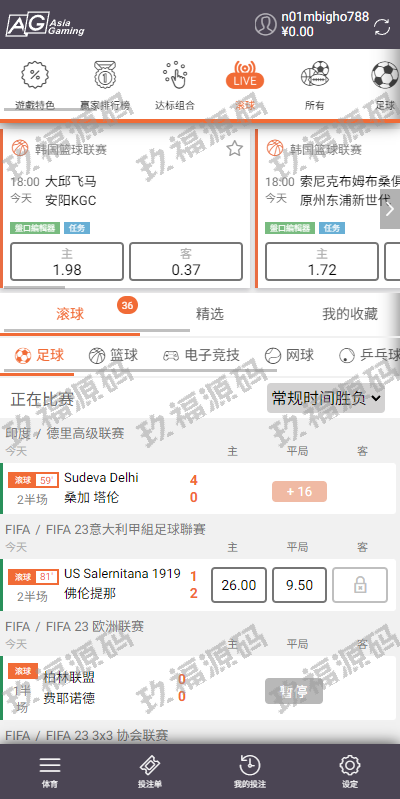Open the 游戏特色 percent badge icon

click(35, 74)
